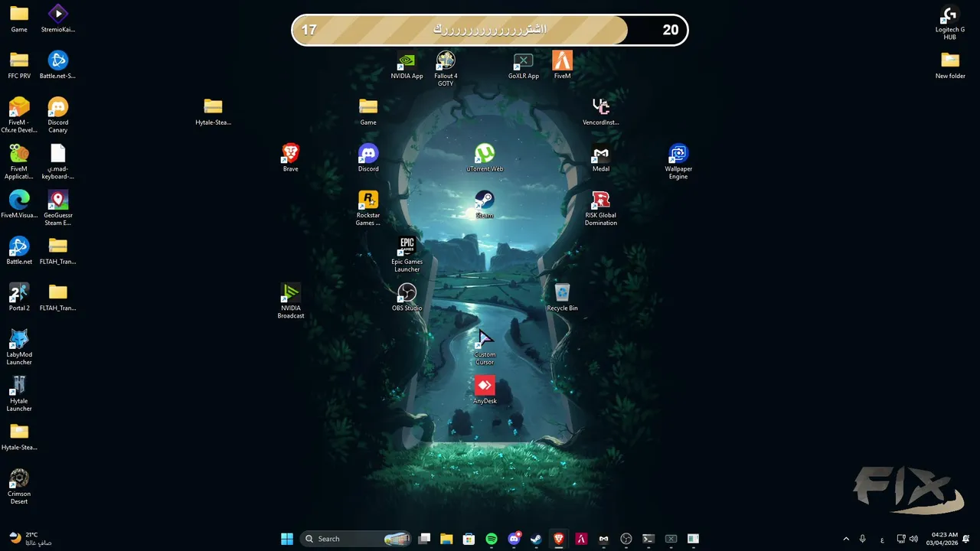Open the notifications bell icon
Screen dimensions: 980x551
(967, 539)
